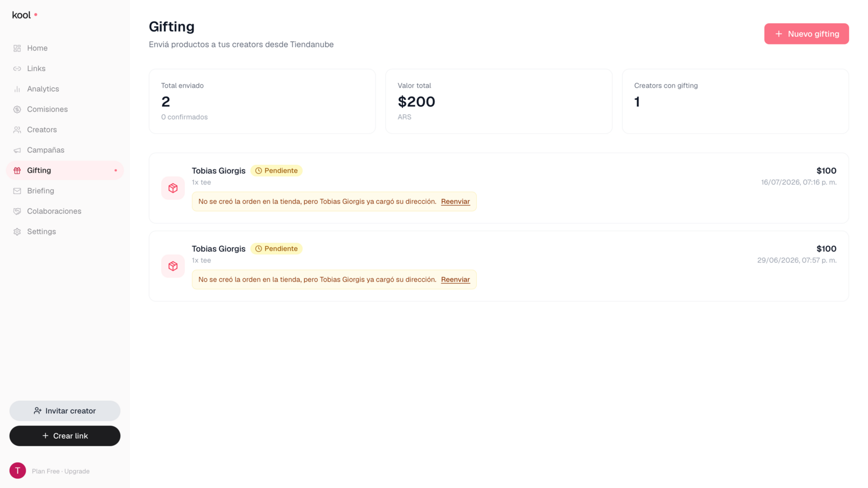Click the Plan Free · Upgrade link
Image resolution: width=868 pixels, height=488 pixels.
tap(61, 471)
